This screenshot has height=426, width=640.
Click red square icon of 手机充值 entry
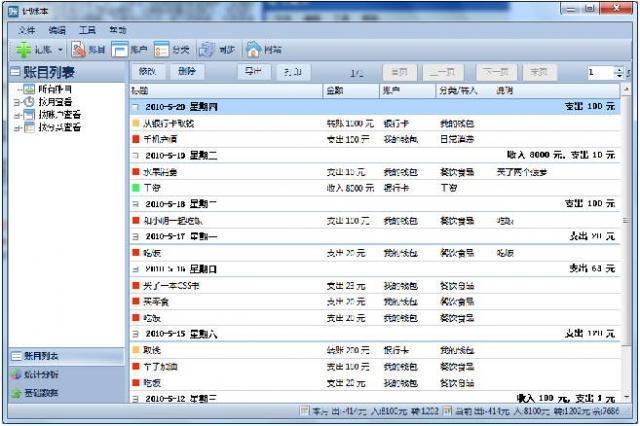[136, 139]
